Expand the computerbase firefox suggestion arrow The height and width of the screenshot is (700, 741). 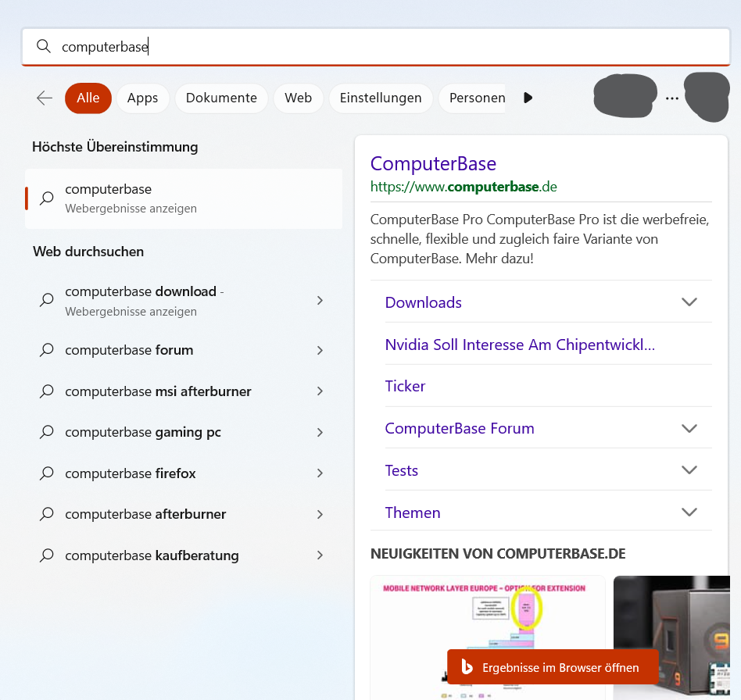click(320, 473)
